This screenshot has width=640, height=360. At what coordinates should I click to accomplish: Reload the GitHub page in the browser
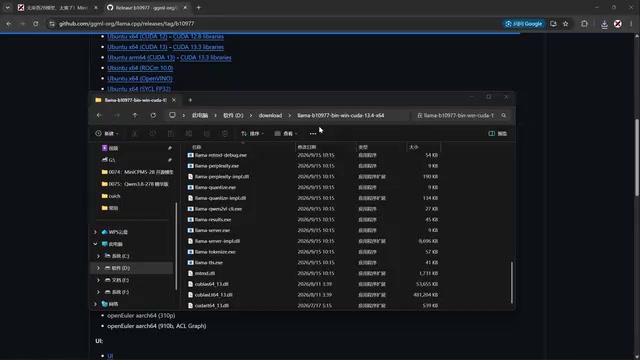(36, 24)
